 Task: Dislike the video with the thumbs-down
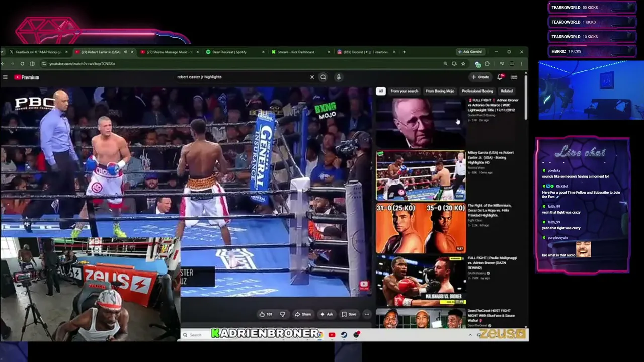(282, 314)
